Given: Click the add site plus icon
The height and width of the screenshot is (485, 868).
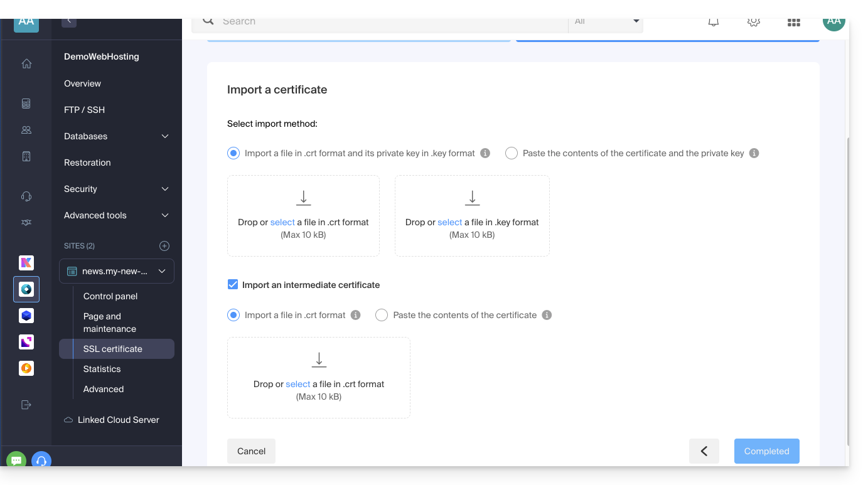Looking at the screenshot, I should tap(164, 246).
